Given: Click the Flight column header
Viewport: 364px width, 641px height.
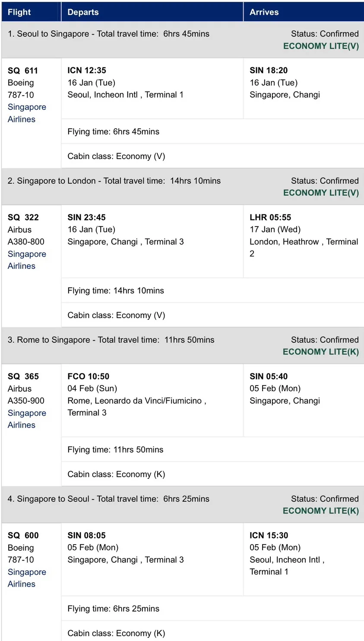Looking at the screenshot, I should (x=19, y=12).
